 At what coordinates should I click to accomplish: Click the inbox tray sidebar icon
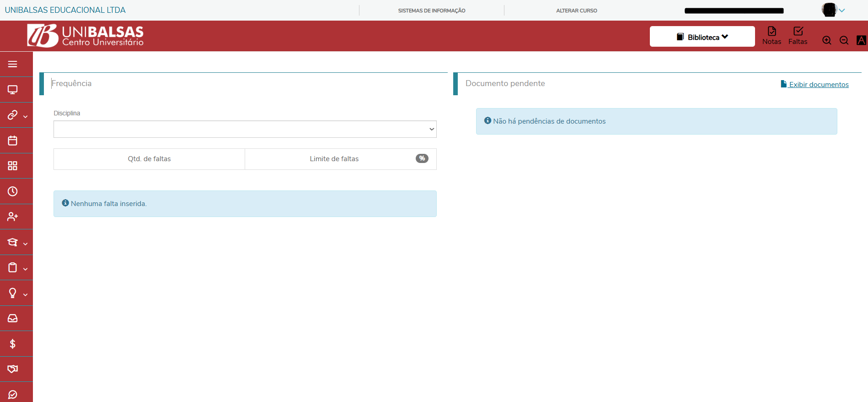pyautogui.click(x=13, y=318)
